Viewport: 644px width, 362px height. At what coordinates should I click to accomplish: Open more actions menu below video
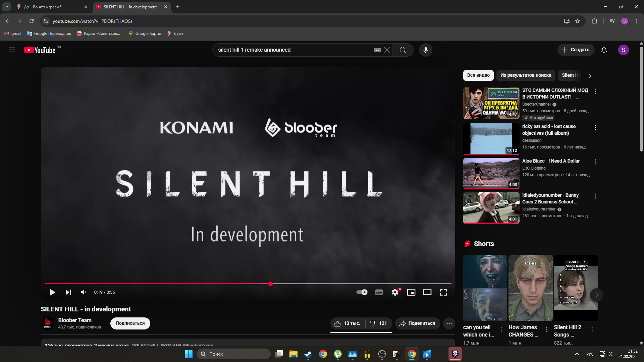coord(449,323)
